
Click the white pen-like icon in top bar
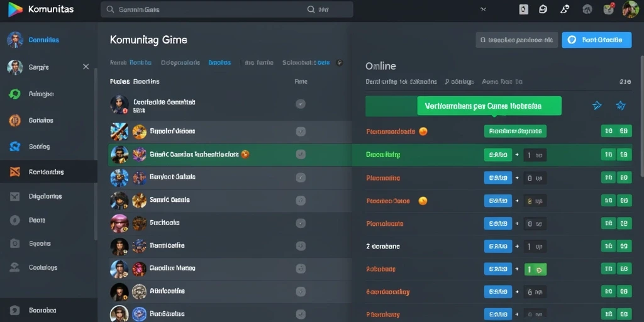coord(565,9)
